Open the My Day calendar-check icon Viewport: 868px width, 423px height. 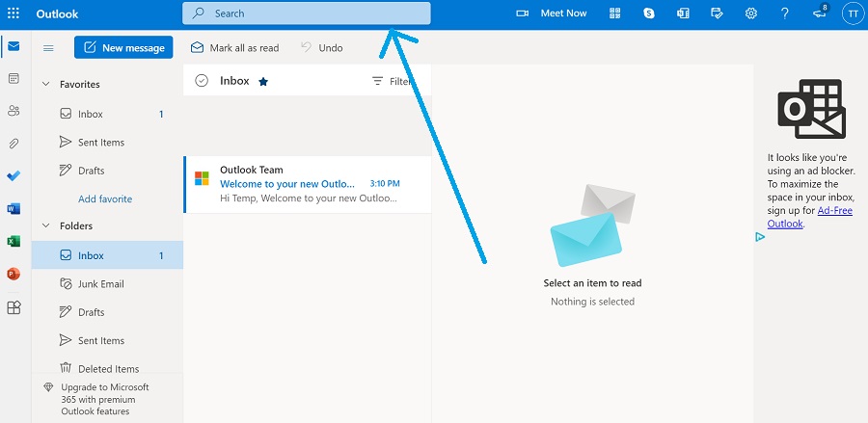pyautogui.click(x=717, y=13)
